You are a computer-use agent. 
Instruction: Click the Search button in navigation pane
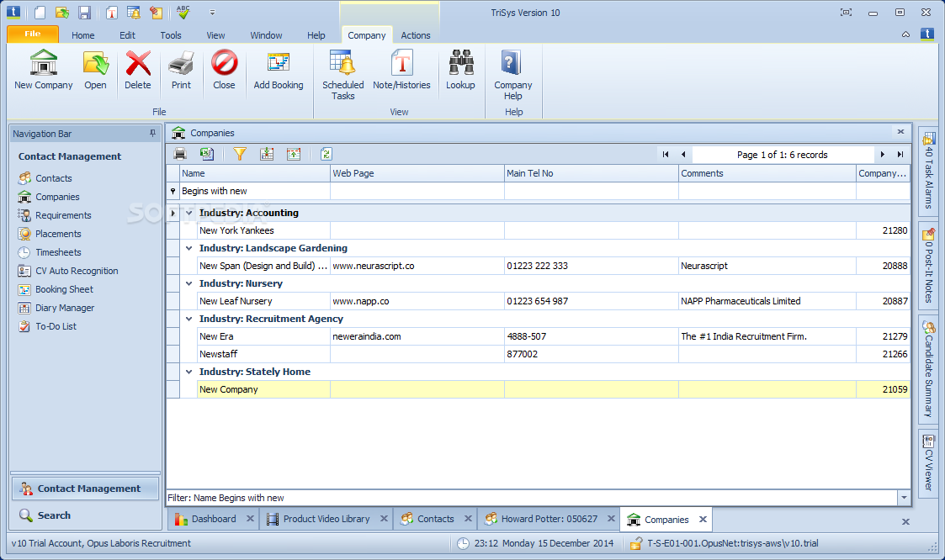click(54, 515)
